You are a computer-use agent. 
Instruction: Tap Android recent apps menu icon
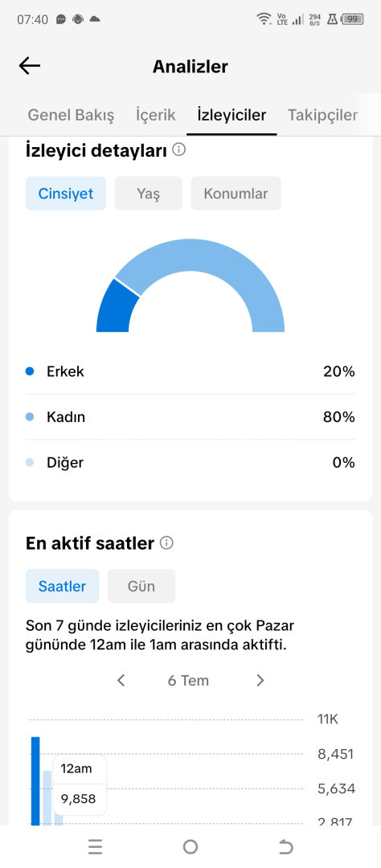(x=95, y=846)
